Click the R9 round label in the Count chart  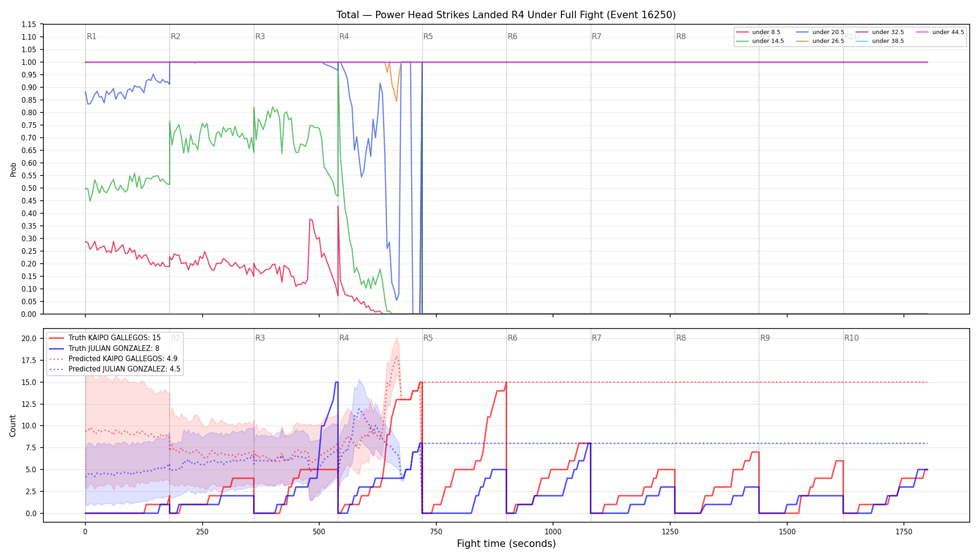[x=765, y=338]
